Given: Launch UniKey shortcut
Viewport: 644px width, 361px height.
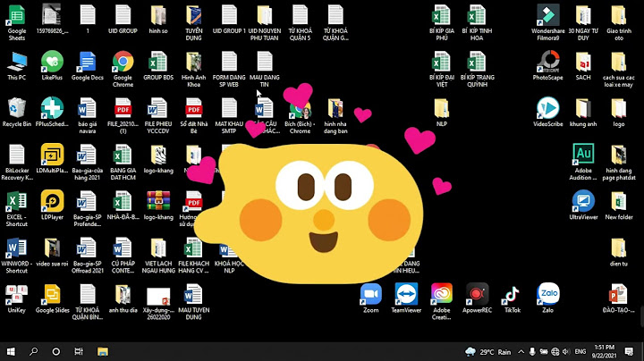Looking at the screenshot, I should pyautogui.click(x=17, y=298).
